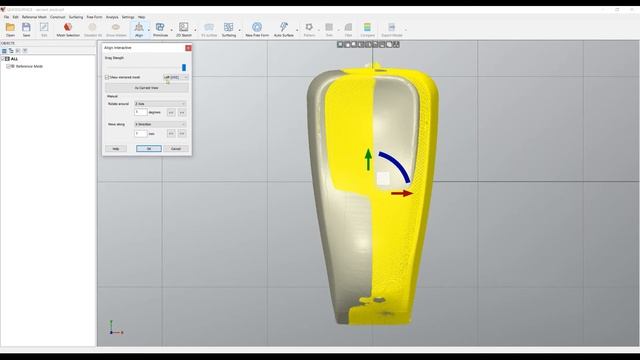This screenshot has width=640, height=360.
Task: Open the Align tool dropdown arrow
Action: point(149,30)
